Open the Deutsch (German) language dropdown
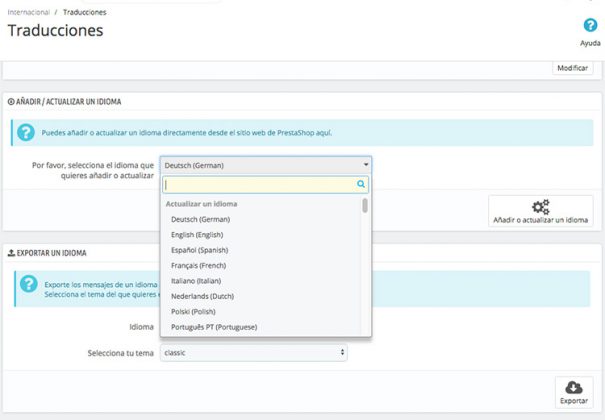This screenshot has height=420, width=605. coord(266,165)
